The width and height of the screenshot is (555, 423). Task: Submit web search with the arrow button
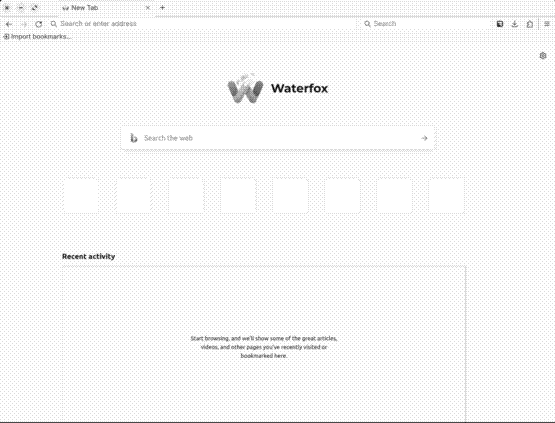click(424, 138)
